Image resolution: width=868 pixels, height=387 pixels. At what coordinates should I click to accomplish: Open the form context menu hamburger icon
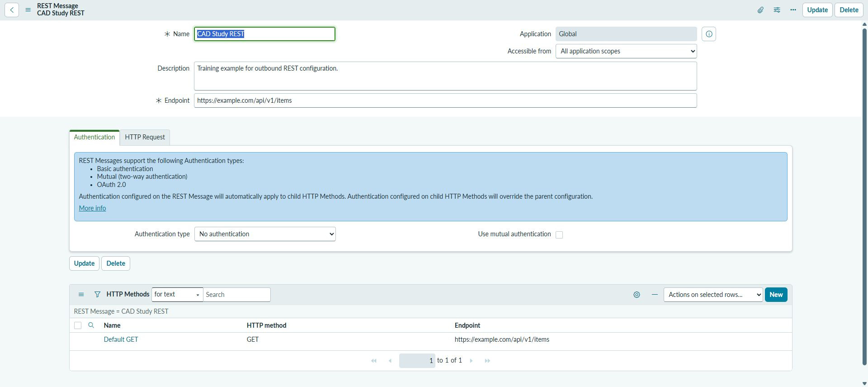pos(28,10)
